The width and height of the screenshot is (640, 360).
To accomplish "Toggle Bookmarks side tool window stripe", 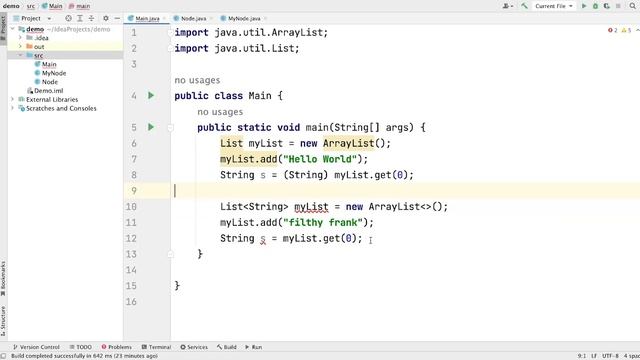I will click(3, 278).
